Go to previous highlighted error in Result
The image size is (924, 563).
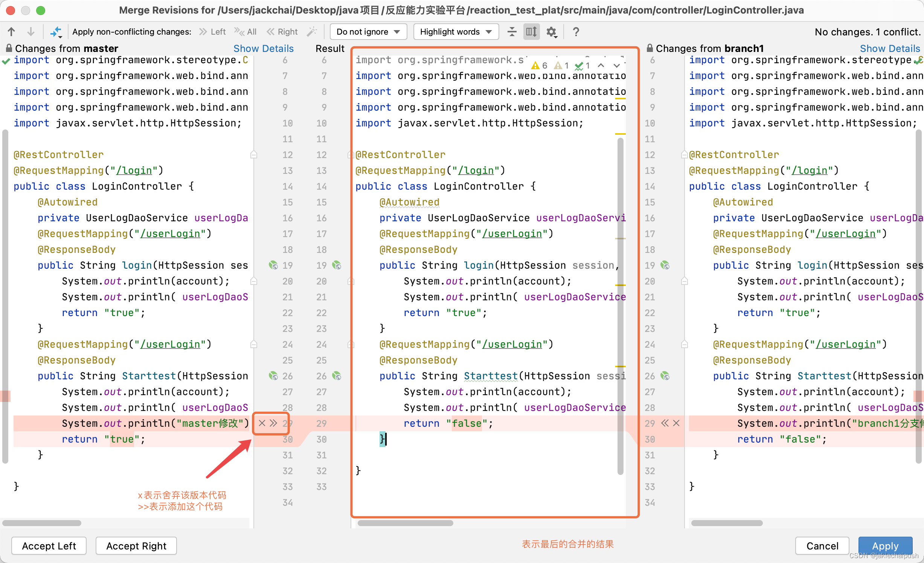[601, 65]
